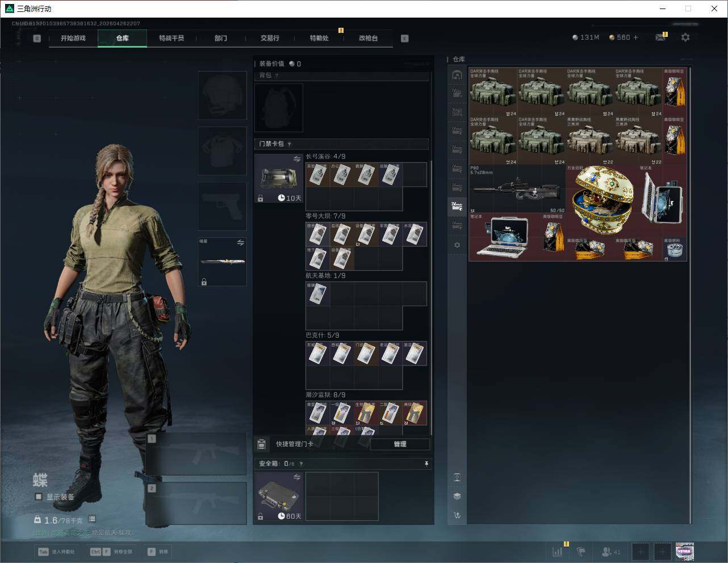
Task: Select the empty backpack slot
Action: 279,108
